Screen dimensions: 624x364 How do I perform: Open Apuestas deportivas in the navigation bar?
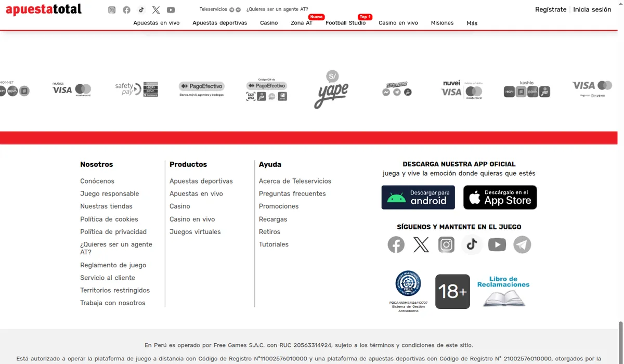(x=220, y=23)
